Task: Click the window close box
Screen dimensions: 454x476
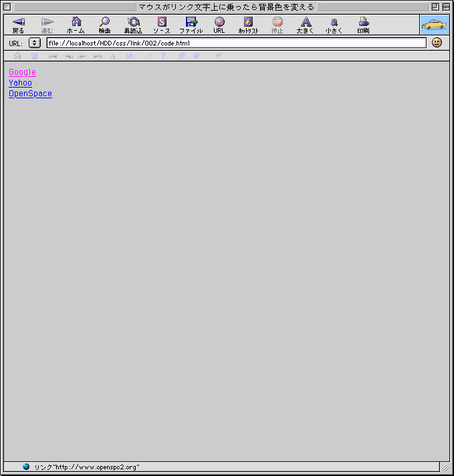Action: (x=7, y=7)
